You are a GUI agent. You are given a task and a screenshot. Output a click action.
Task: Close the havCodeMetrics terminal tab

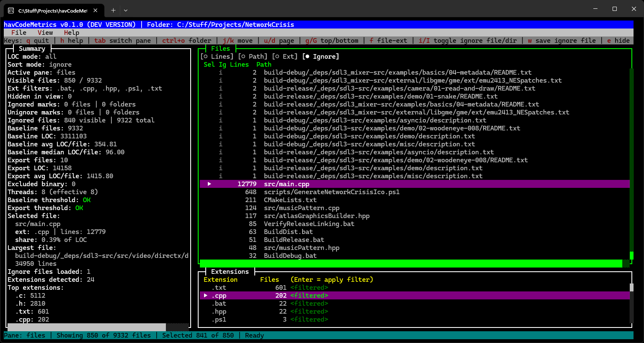click(96, 10)
